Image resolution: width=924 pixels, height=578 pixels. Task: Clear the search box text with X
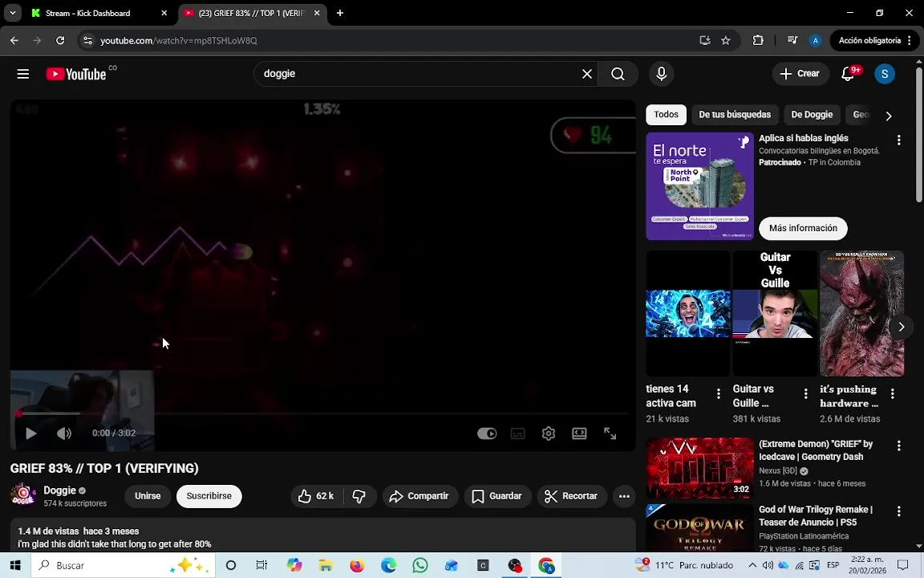point(587,74)
